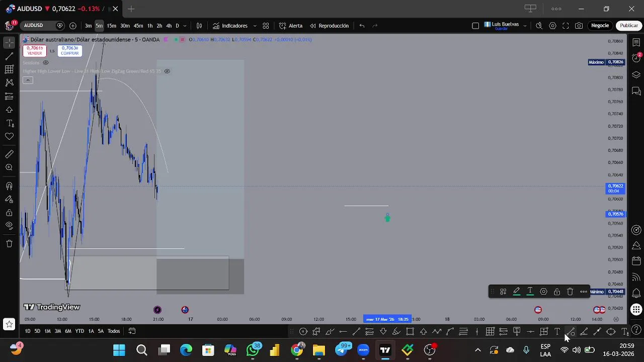Create an Alerta
644x362 pixels.
(291, 26)
